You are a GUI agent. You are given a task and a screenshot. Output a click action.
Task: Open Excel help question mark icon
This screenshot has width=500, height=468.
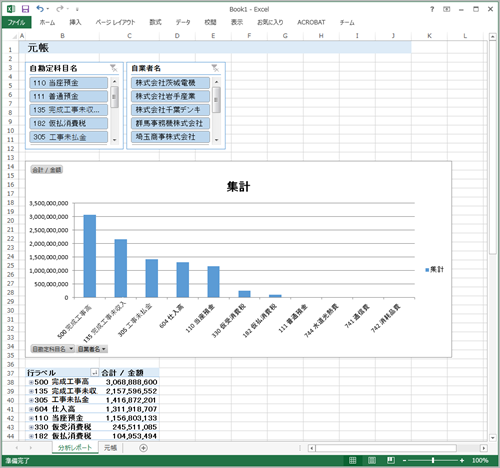[x=432, y=9]
